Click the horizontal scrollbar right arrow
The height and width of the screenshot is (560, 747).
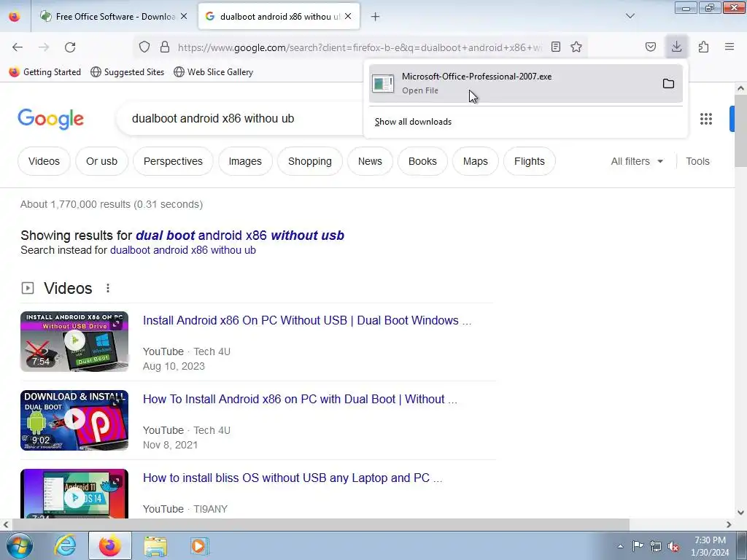pyautogui.click(x=729, y=525)
